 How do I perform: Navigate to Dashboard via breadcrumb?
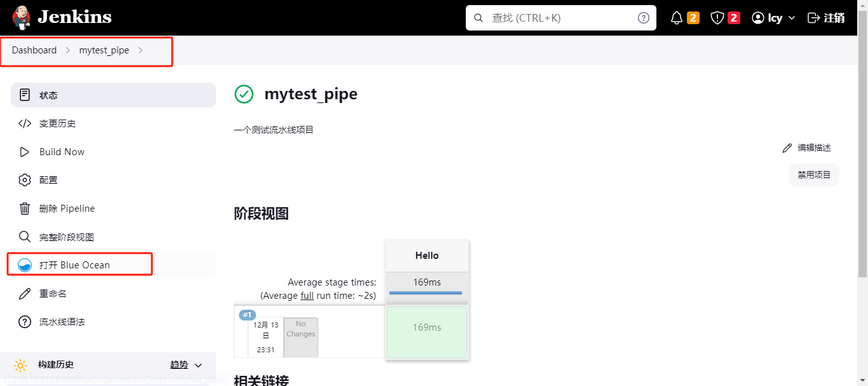point(34,50)
